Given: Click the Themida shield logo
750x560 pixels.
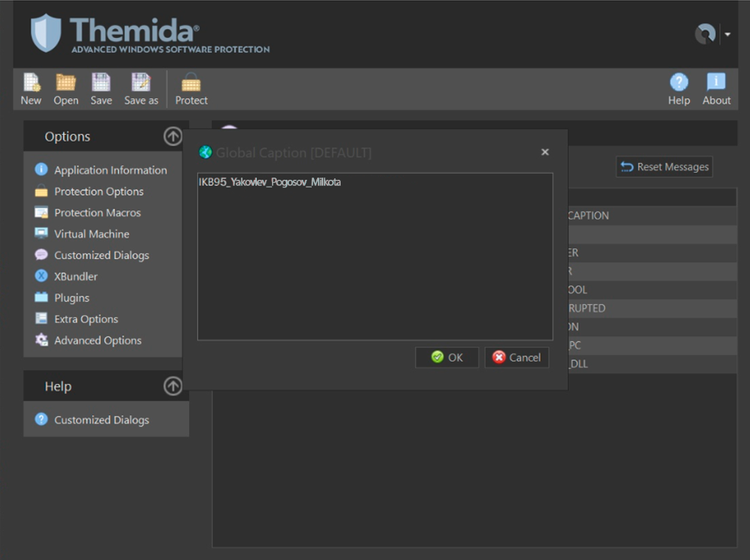Looking at the screenshot, I should [46, 33].
